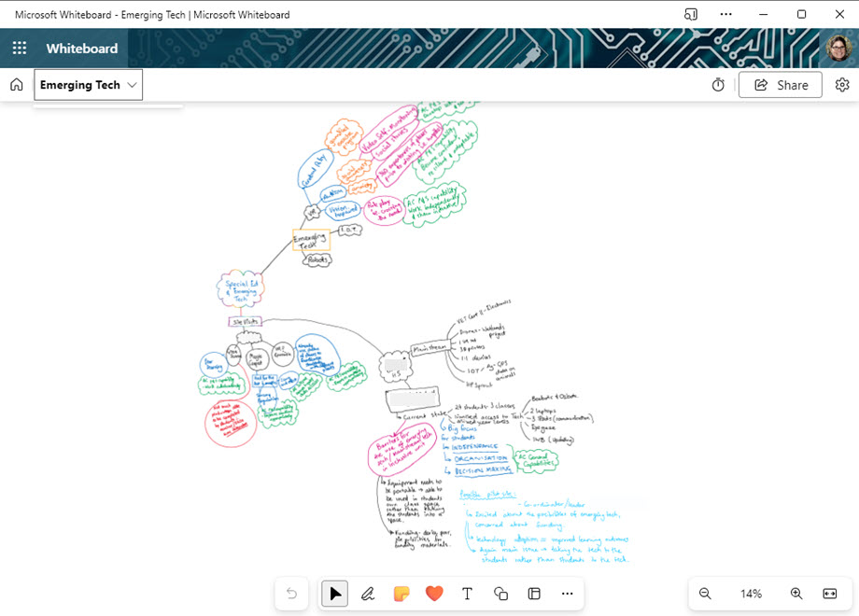The width and height of the screenshot is (859, 616).
Task: Undo the last action
Action: [291, 594]
